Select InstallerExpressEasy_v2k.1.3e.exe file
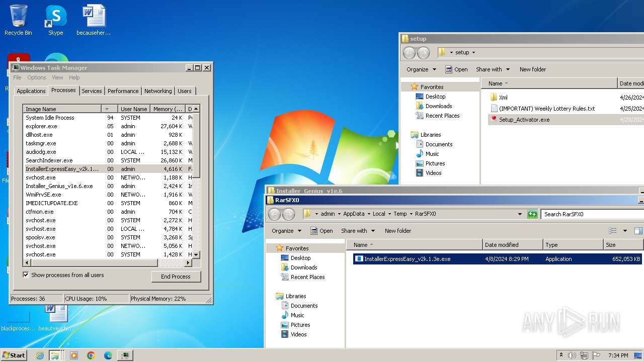 (497, 259)
